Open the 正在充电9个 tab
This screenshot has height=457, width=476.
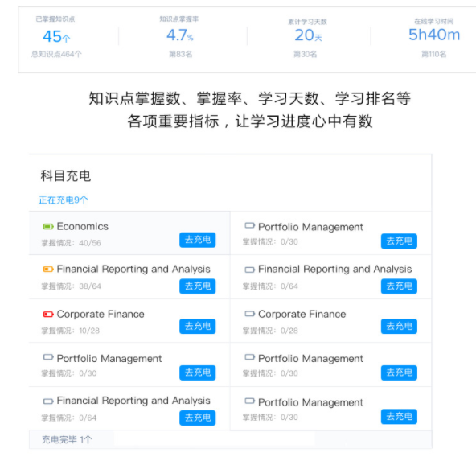(x=64, y=200)
